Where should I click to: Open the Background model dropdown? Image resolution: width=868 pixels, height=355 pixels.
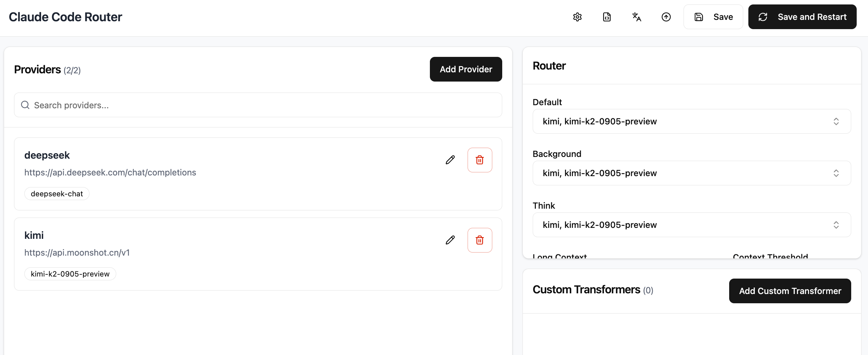point(691,173)
